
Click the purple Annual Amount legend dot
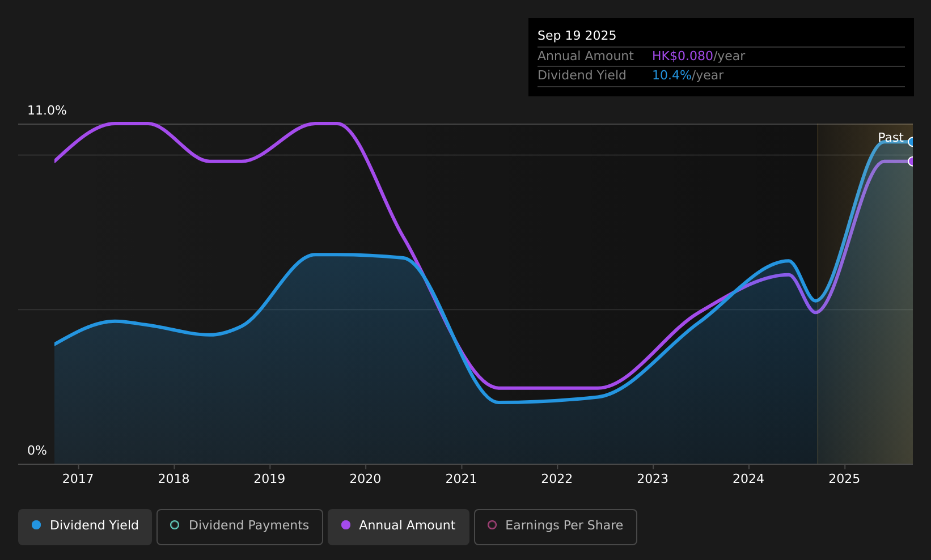click(346, 525)
